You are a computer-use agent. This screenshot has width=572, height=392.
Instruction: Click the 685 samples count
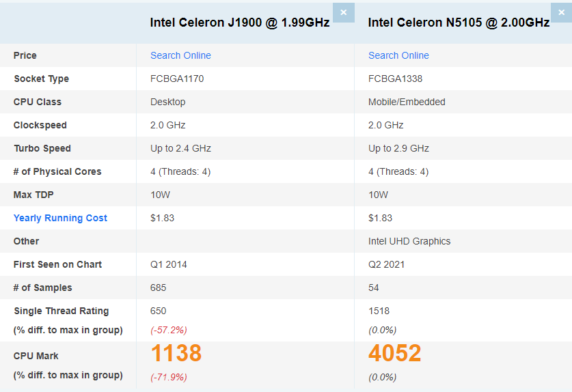point(159,288)
